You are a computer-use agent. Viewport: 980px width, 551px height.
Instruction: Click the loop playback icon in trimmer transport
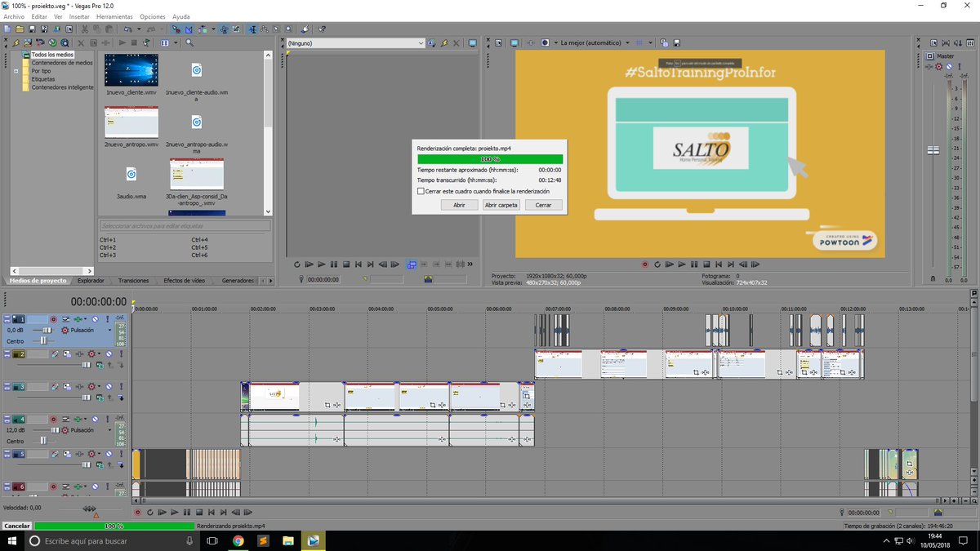(x=297, y=264)
